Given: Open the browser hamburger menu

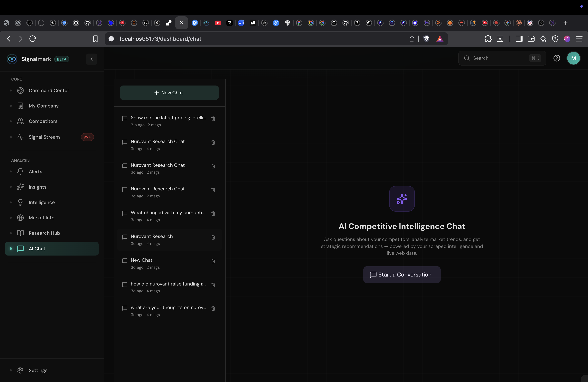Looking at the screenshot, I should [x=579, y=39].
